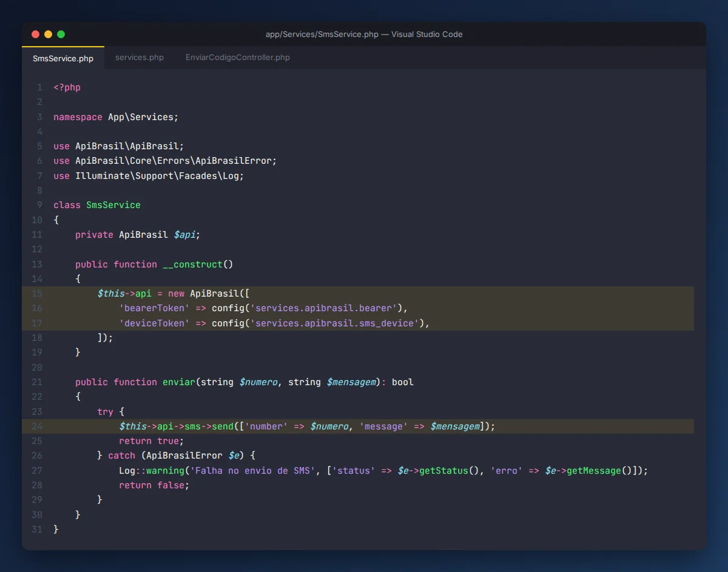Open the services.php tab
Screen dimensions: 728x572
click(140, 58)
